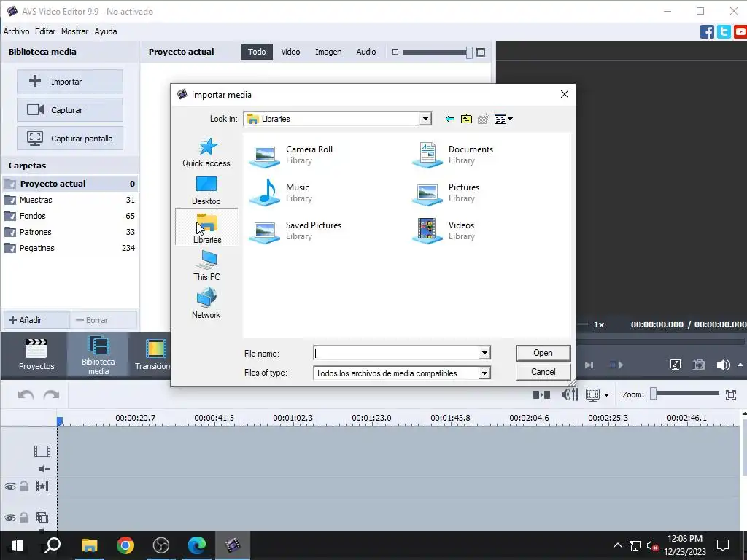Go back using the dialog's back arrow
Screen dimensions: 747x560
[x=449, y=119]
